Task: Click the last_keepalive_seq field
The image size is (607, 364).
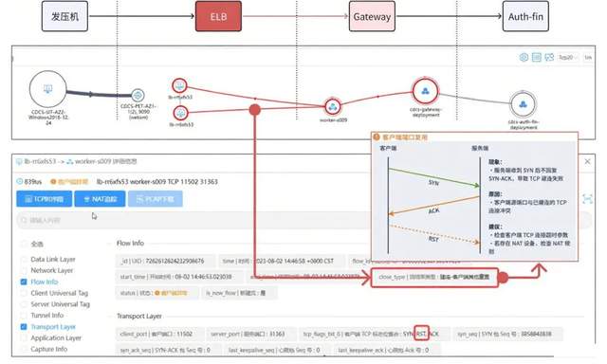Action: click(277, 350)
